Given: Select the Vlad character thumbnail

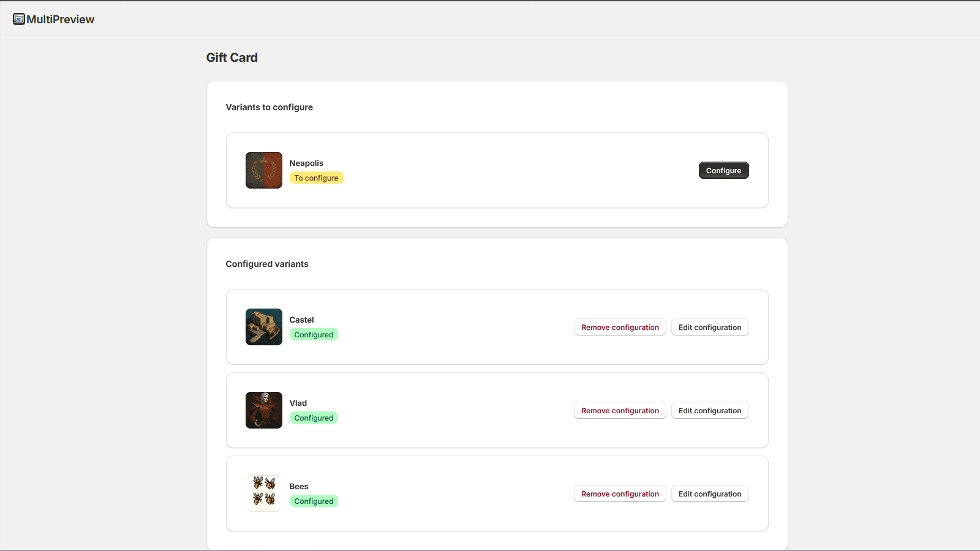Looking at the screenshot, I should pos(263,410).
